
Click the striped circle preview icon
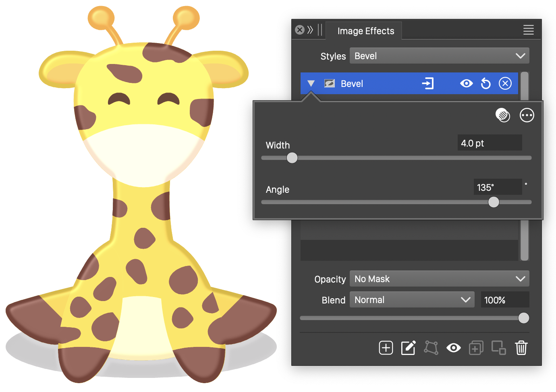[x=502, y=116]
